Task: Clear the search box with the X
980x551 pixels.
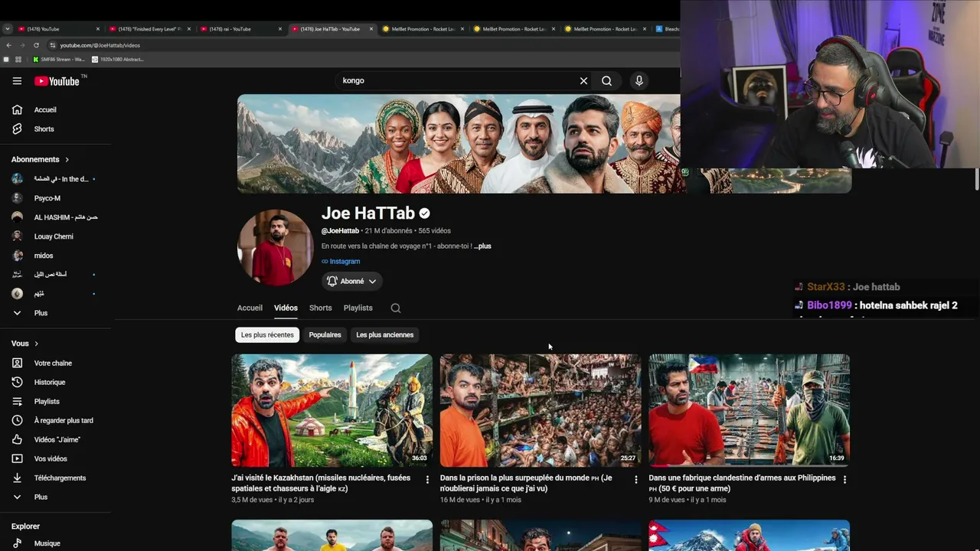Action: [x=583, y=80]
